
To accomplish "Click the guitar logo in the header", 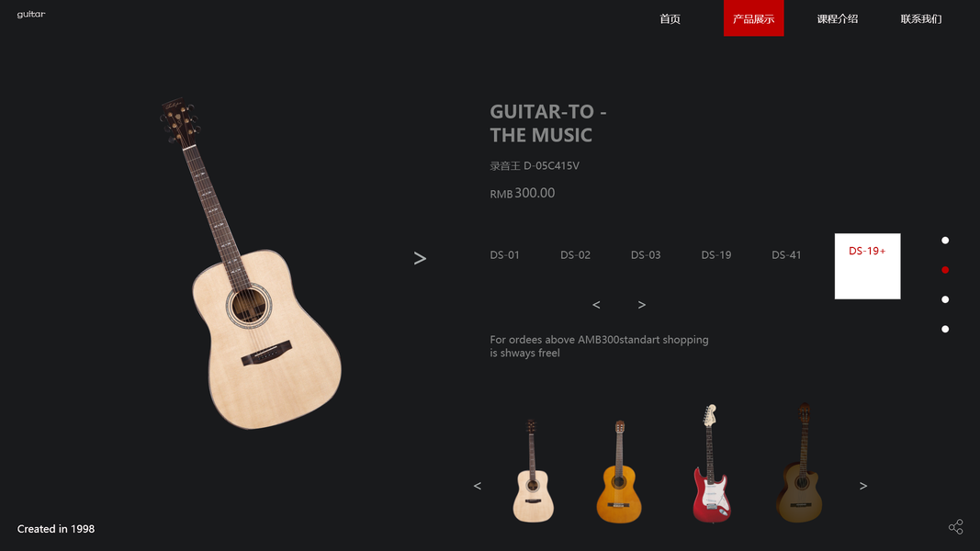I will coord(31,14).
